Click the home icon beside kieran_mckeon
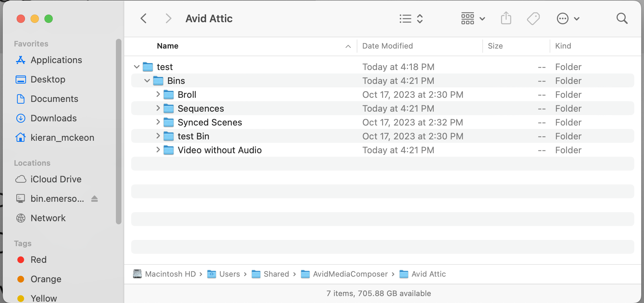 tap(20, 137)
